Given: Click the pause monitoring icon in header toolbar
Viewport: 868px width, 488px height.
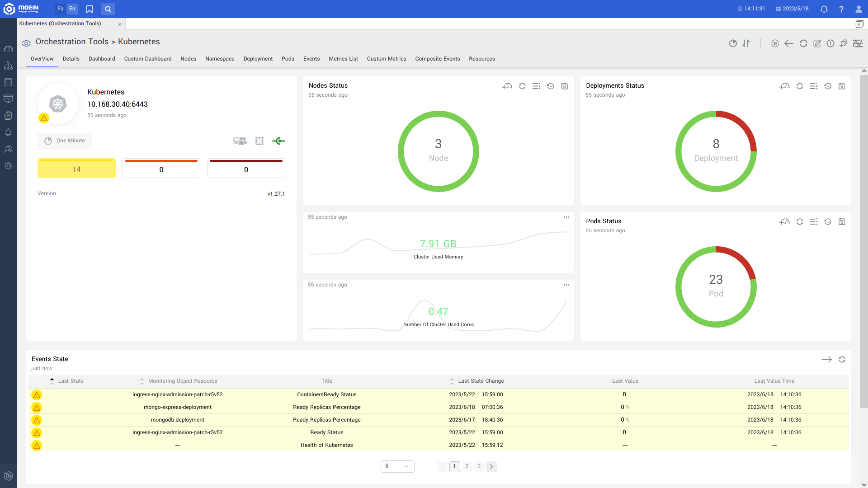Looking at the screenshot, I should click(775, 43).
